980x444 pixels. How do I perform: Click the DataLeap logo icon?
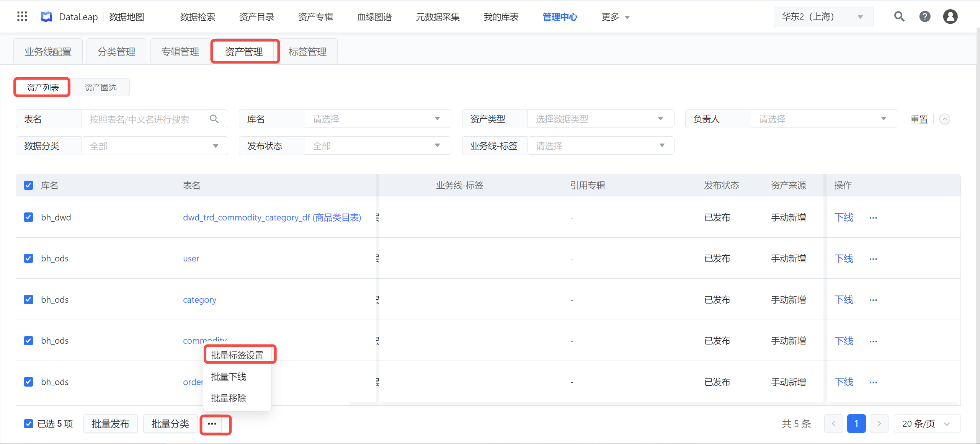click(x=47, y=16)
